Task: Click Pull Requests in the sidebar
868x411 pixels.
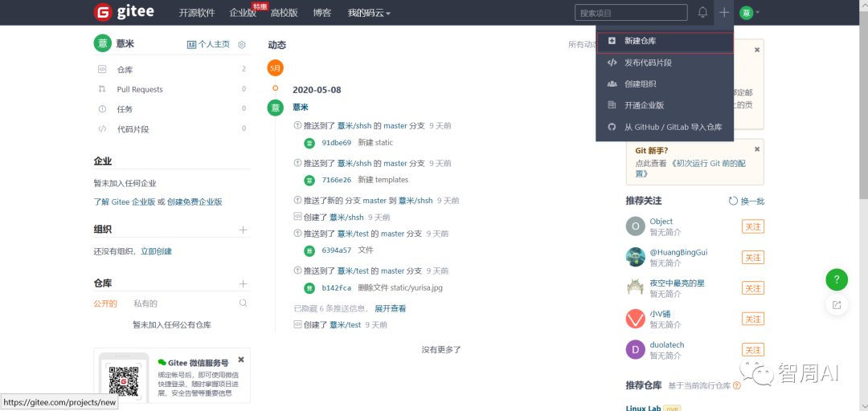Action: 172,89
